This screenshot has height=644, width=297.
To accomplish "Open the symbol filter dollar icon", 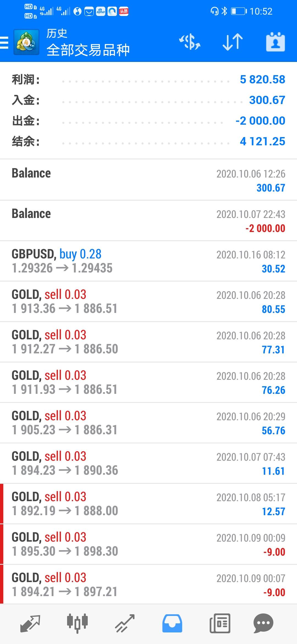I will [x=190, y=42].
